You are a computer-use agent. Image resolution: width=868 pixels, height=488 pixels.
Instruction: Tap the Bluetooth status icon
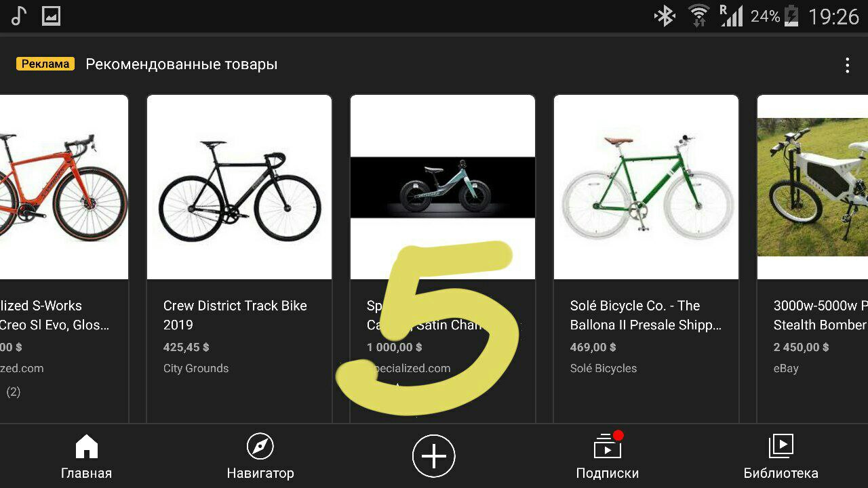click(665, 16)
